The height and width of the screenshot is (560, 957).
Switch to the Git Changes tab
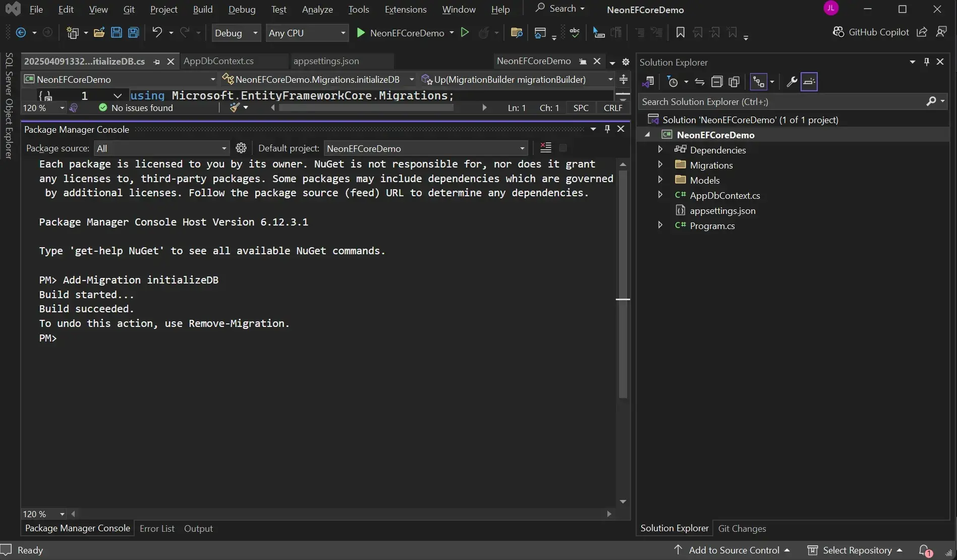[742, 528]
